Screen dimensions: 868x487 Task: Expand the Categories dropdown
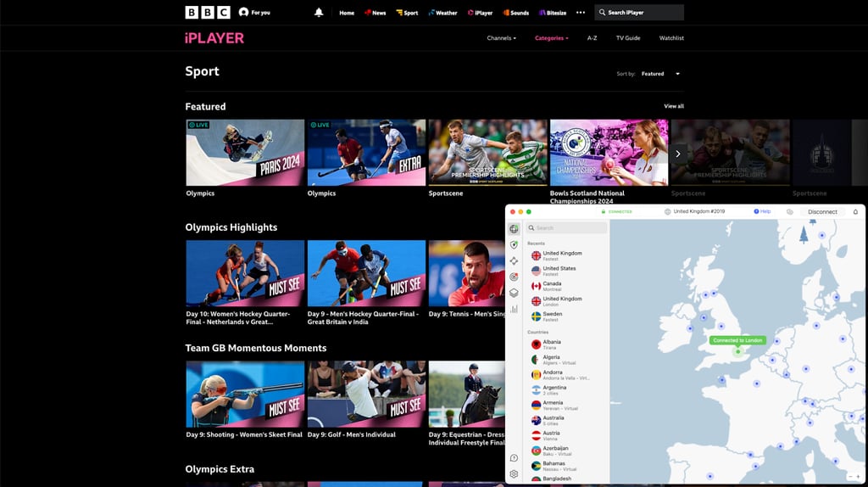click(551, 38)
